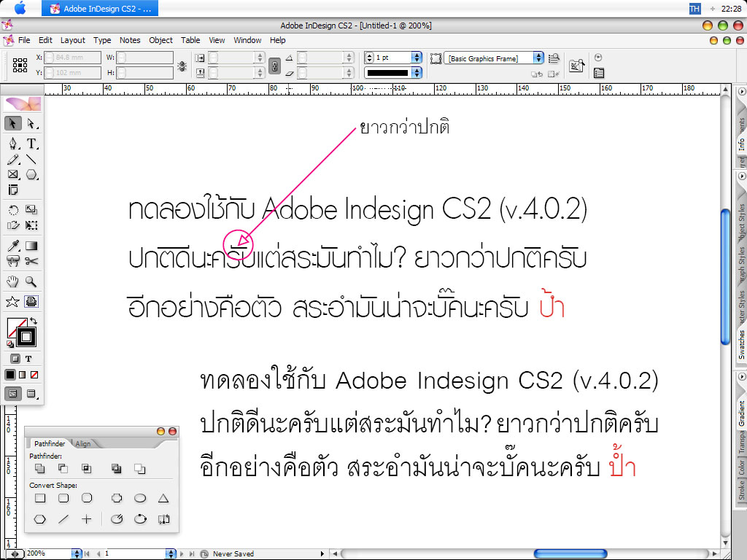Open the stroke weight 1 pt dropdown
The height and width of the screenshot is (560, 747).
417,58
